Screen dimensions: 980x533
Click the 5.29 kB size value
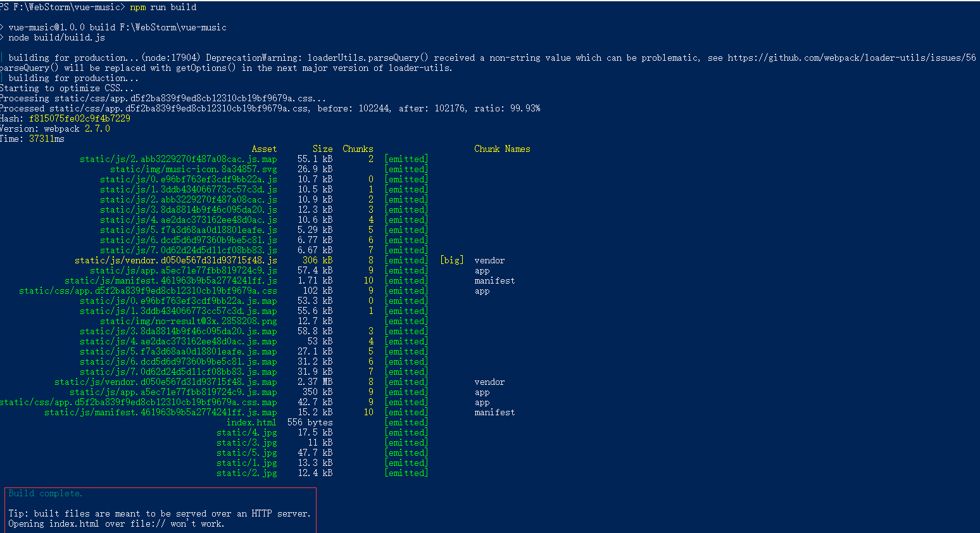click(x=315, y=230)
